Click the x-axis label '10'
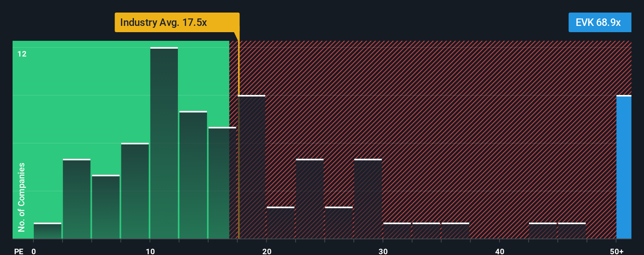Viewport: 644px width, 255px height. (150, 251)
